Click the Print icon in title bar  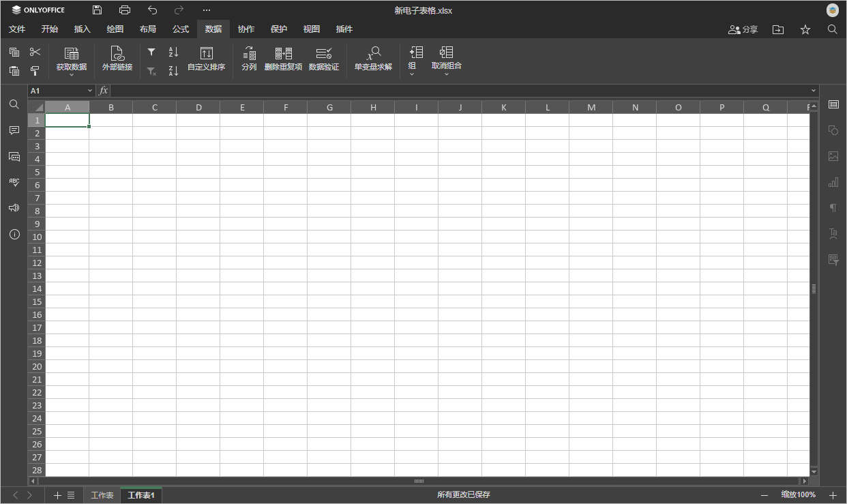(x=125, y=10)
